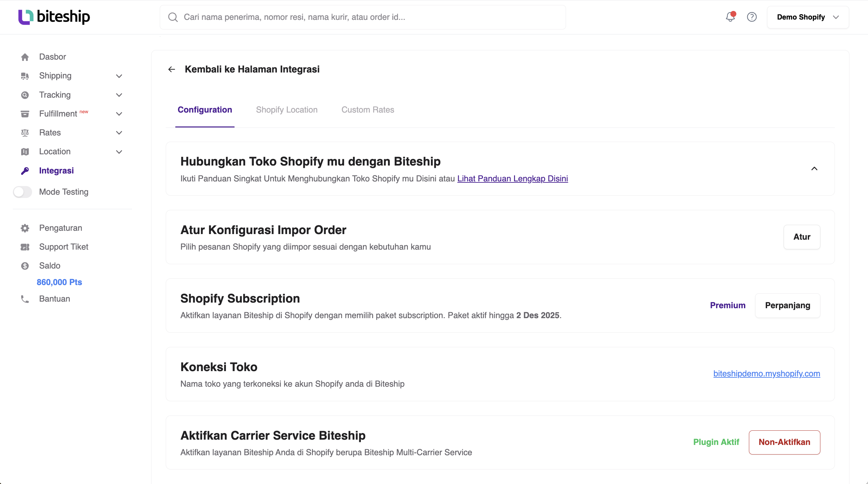
Task: Open Lihat Panduan Lengkap Disini link
Action: (512, 179)
